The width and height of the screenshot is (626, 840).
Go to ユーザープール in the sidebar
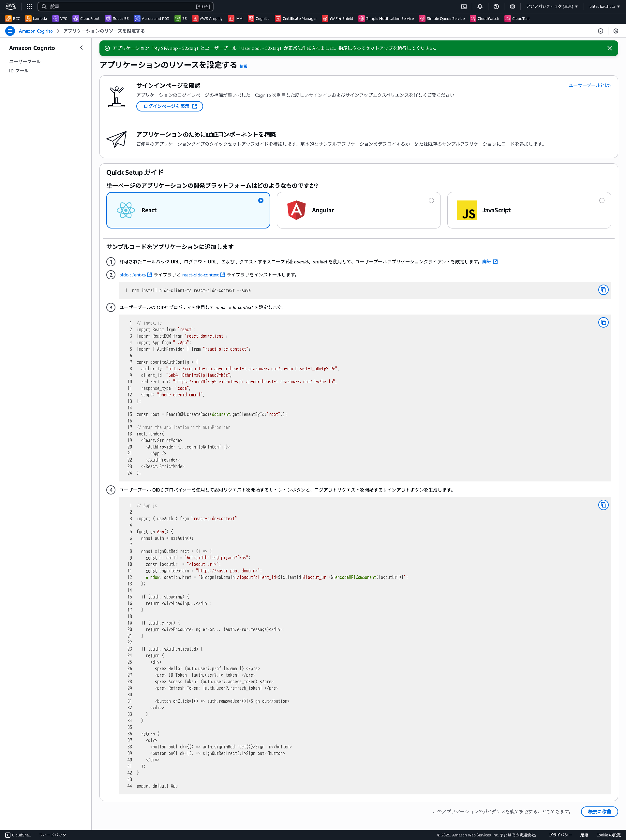point(25,61)
